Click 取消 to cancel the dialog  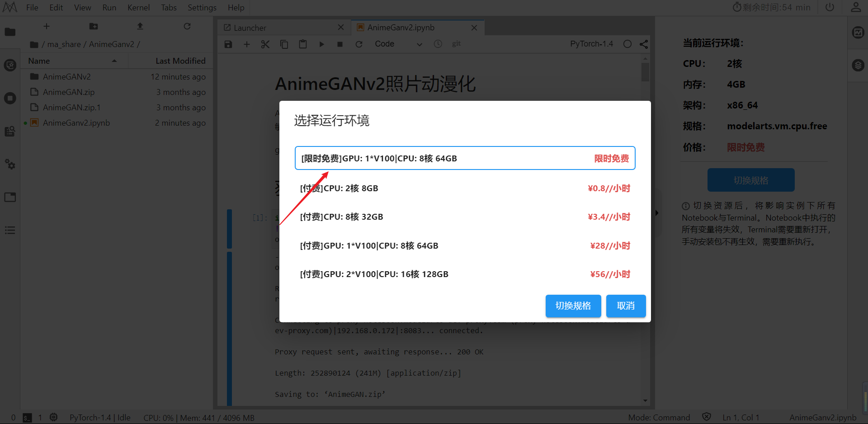pyautogui.click(x=626, y=306)
